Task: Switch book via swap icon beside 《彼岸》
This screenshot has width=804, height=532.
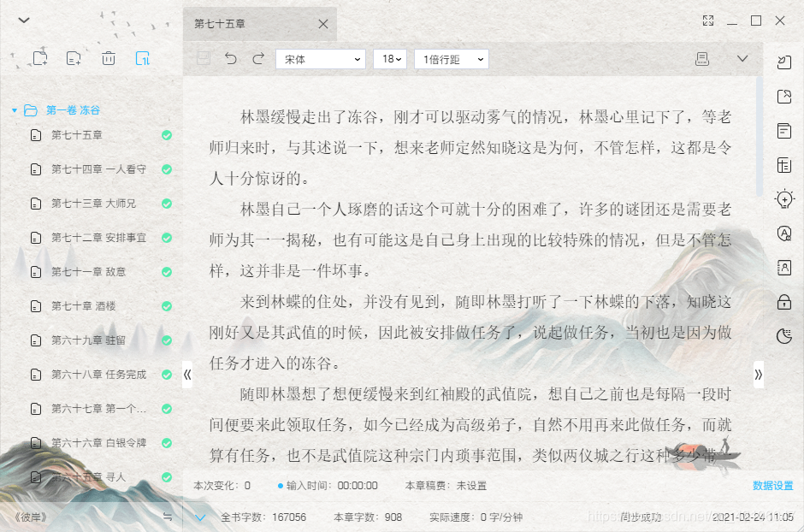Action: coord(168,517)
